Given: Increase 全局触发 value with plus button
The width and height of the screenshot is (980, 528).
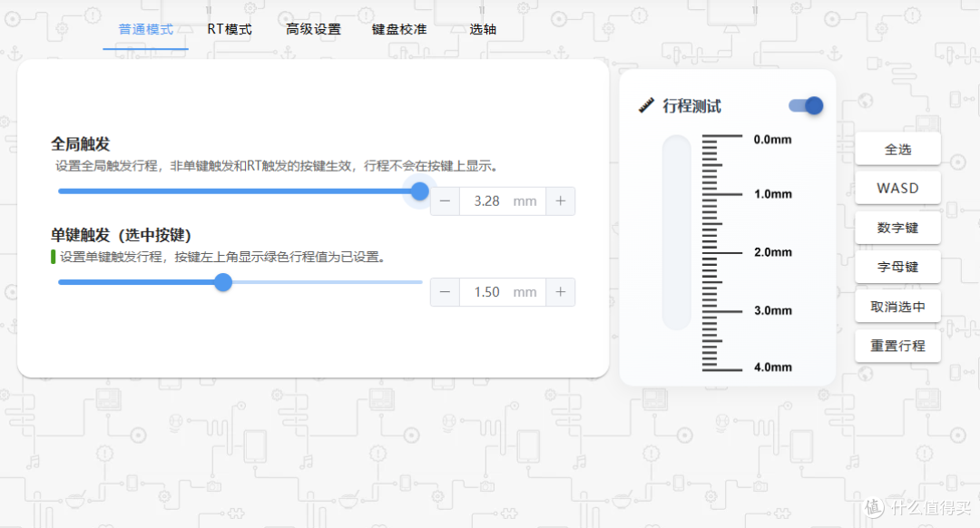Looking at the screenshot, I should coord(561,201).
